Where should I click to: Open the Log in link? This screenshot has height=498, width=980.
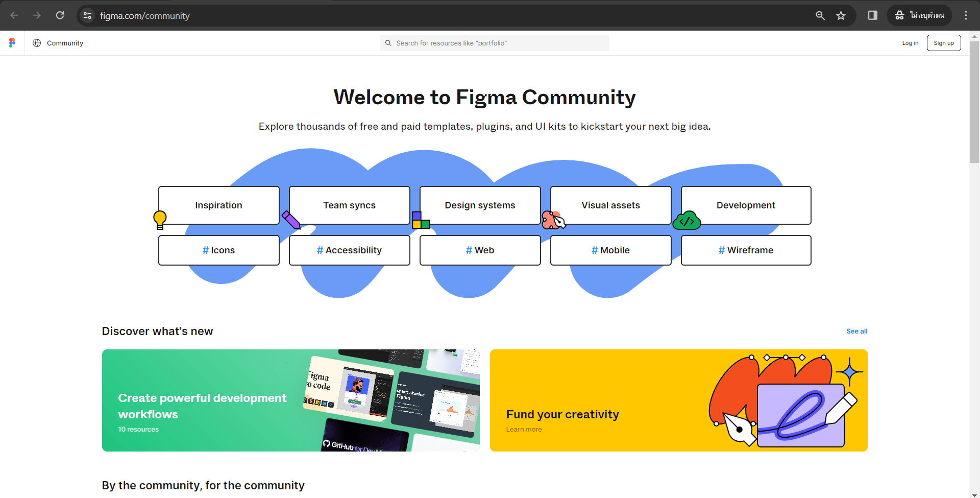point(911,43)
